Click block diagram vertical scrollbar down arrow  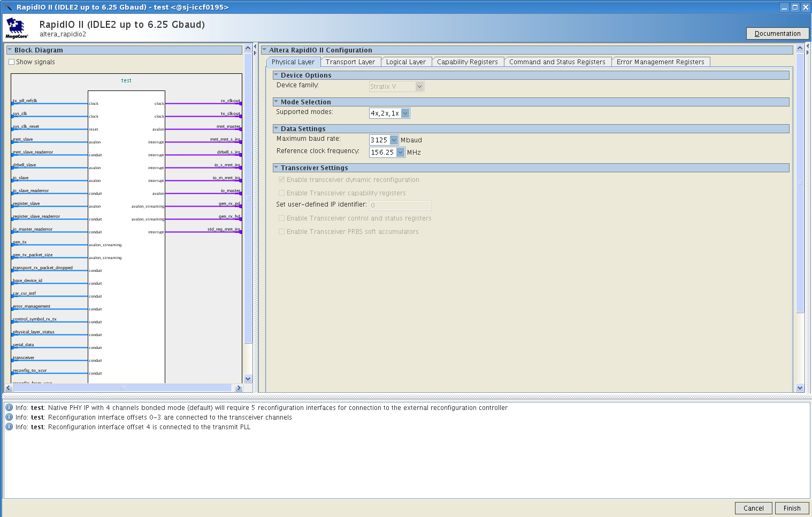[248, 379]
